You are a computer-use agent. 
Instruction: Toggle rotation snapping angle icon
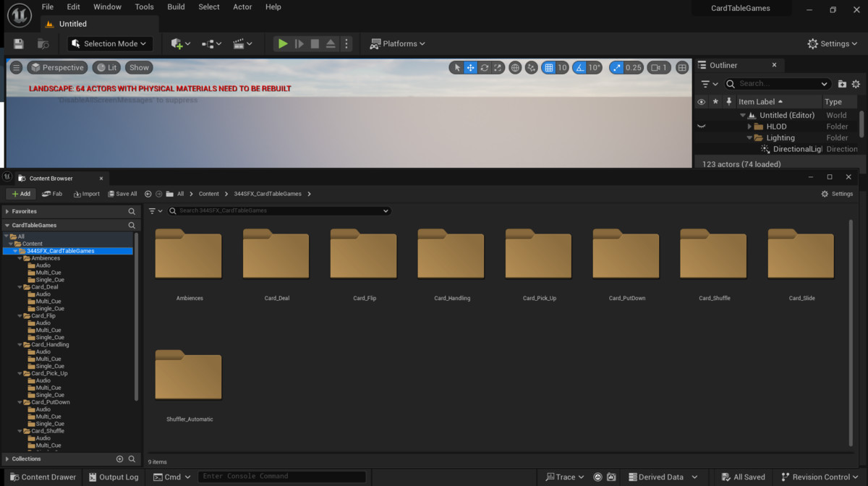[579, 67]
